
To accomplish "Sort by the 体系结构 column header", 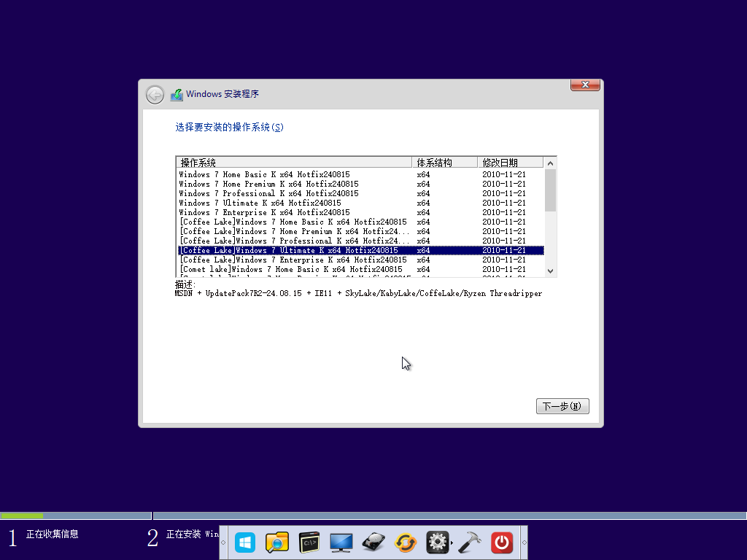I will pos(444,163).
